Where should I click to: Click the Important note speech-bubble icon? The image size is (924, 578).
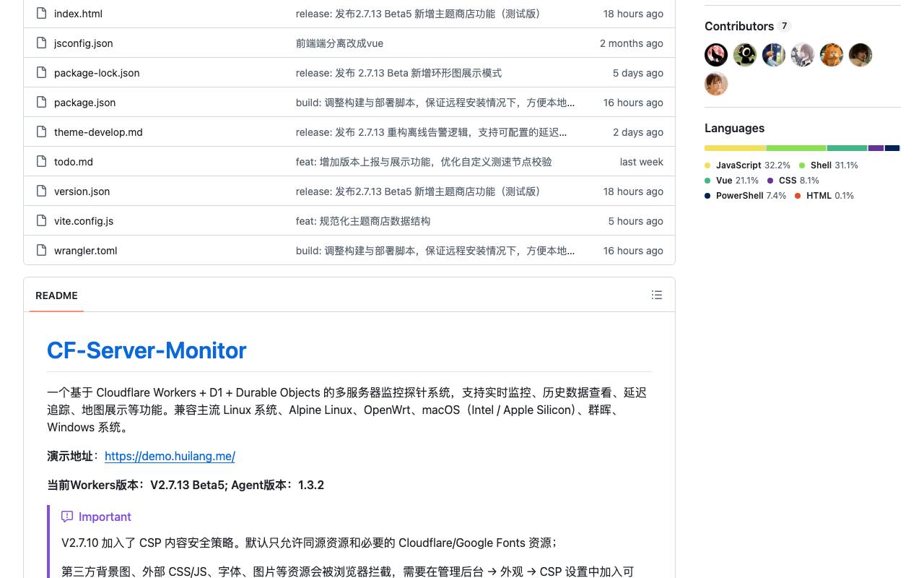click(x=67, y=517)
